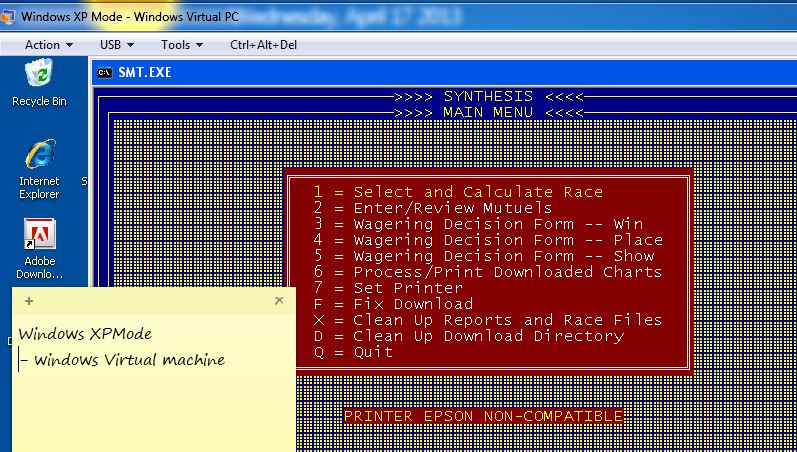This screenshot has width=797, height=452.
Task: Select Process/Print Downloaded Charts entry
Action: click(488, 272)
